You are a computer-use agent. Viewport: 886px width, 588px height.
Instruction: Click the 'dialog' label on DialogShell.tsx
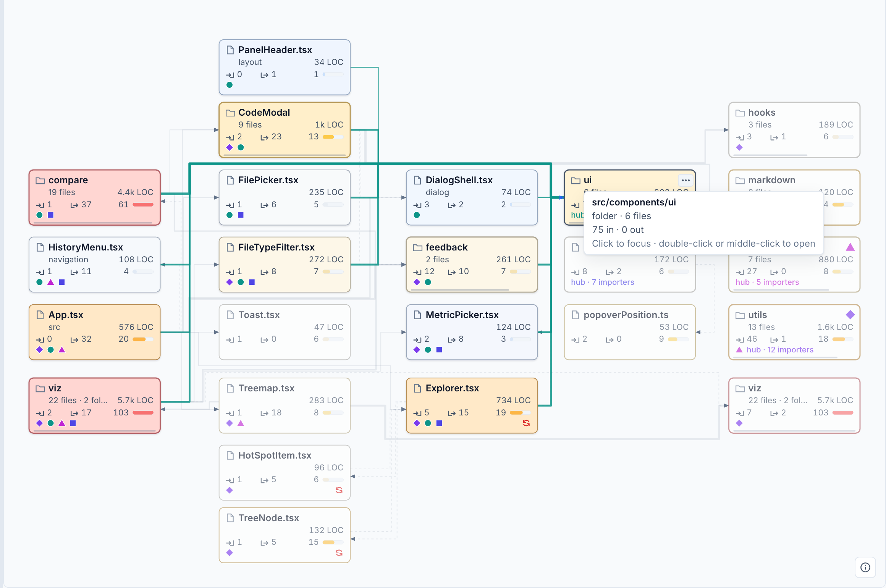click(437, 192)
